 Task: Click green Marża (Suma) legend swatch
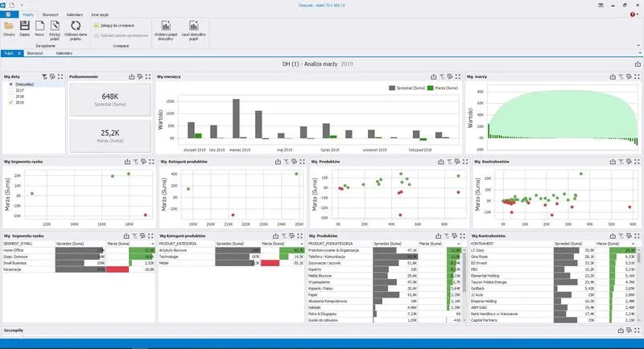(431, 86)
